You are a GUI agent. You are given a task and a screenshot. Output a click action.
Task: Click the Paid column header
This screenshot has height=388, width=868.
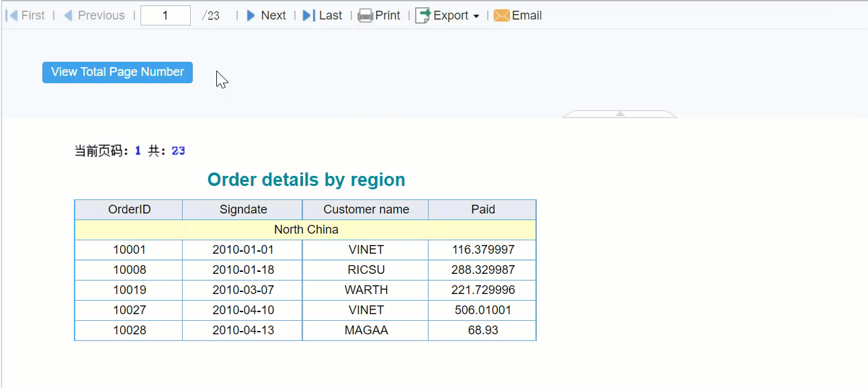[x=482, y=209]
